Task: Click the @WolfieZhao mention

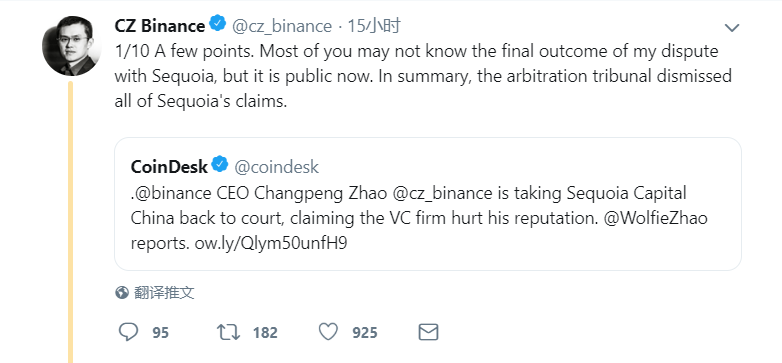Action: click(x=655, y=218)
